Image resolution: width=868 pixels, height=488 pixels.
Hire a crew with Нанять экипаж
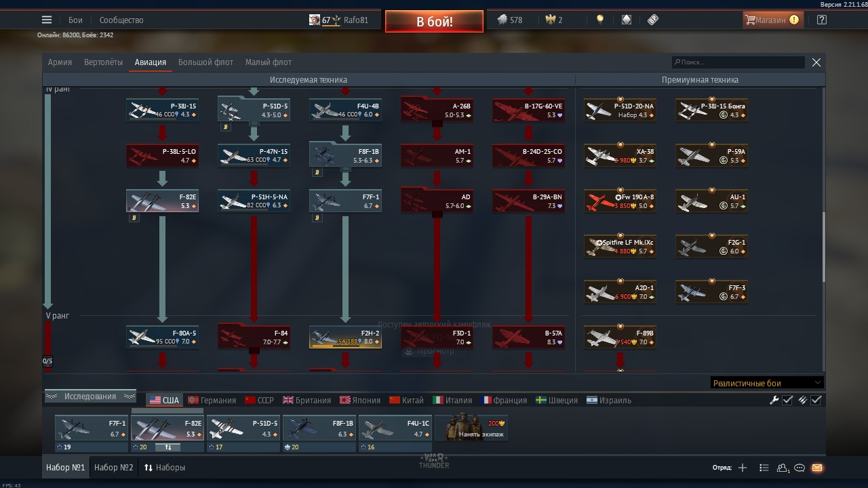[x=471, y=428]
